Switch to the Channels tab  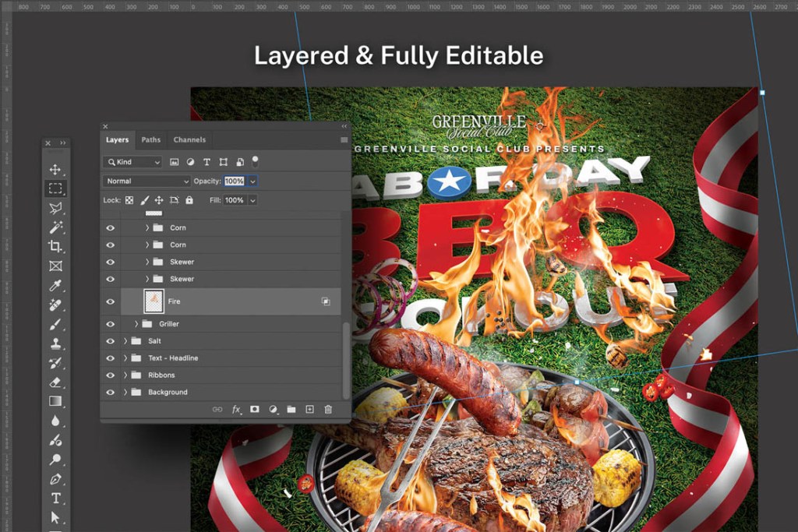(189, 140)
